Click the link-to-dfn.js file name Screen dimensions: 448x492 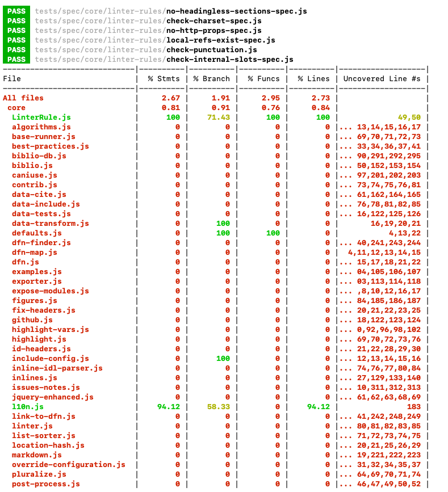click(x=44, y=417)
